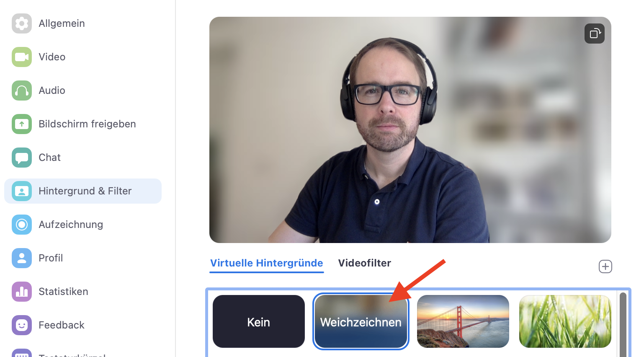The width and height of the screenshot is (644, 357).
Task: Open the Audio headphones icon
Action: point(22,91)
